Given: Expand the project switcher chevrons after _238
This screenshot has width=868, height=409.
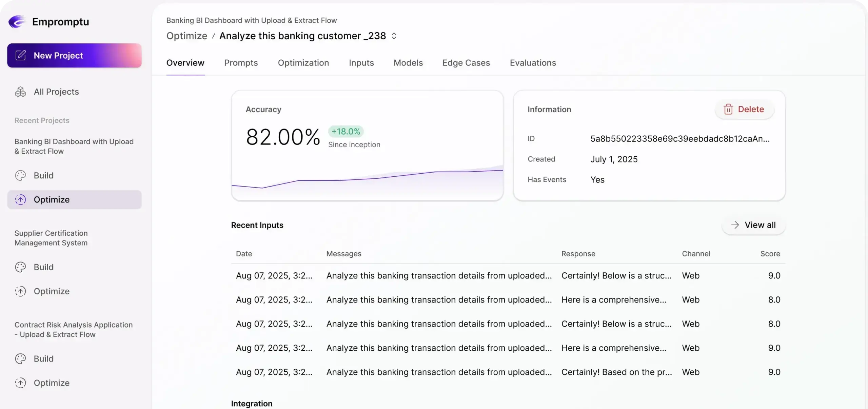Looking at the screenshot, I should (x=394, y=35).
